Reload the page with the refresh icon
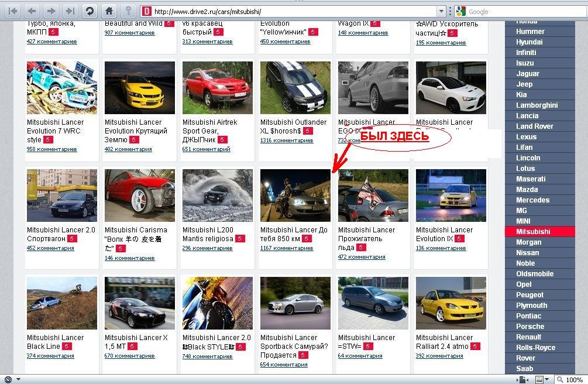This screenshot has width=588, height=384. [x=90, y=11]
